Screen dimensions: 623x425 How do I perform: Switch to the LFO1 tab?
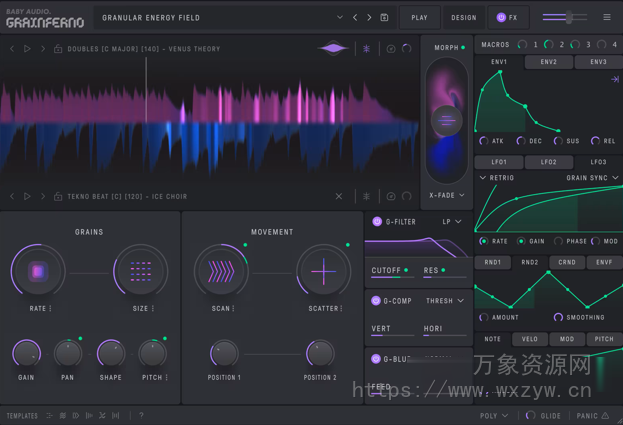coord(499,162)
